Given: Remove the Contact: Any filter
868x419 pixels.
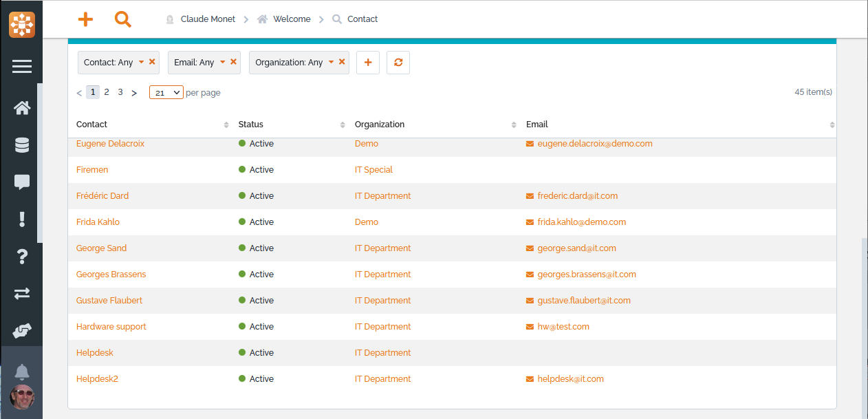Looking at the screenshot, I should 152,62.
